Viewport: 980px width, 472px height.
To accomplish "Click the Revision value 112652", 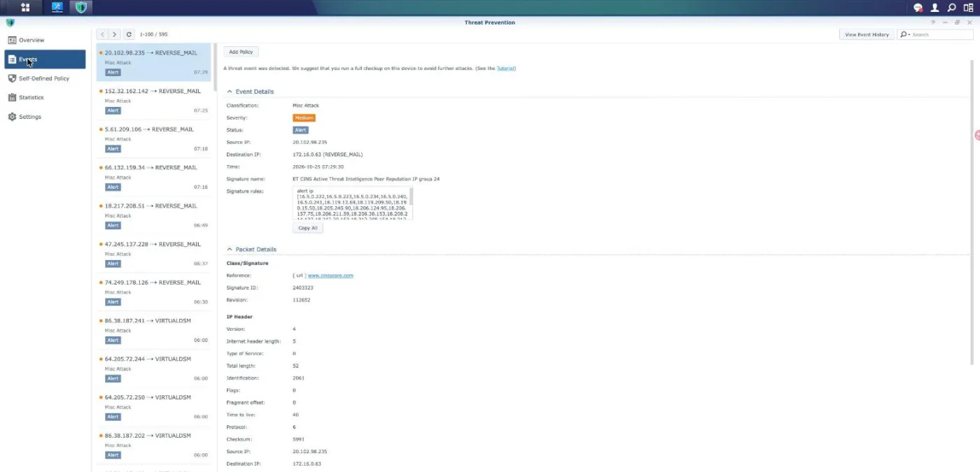I will tap(302, 300).
